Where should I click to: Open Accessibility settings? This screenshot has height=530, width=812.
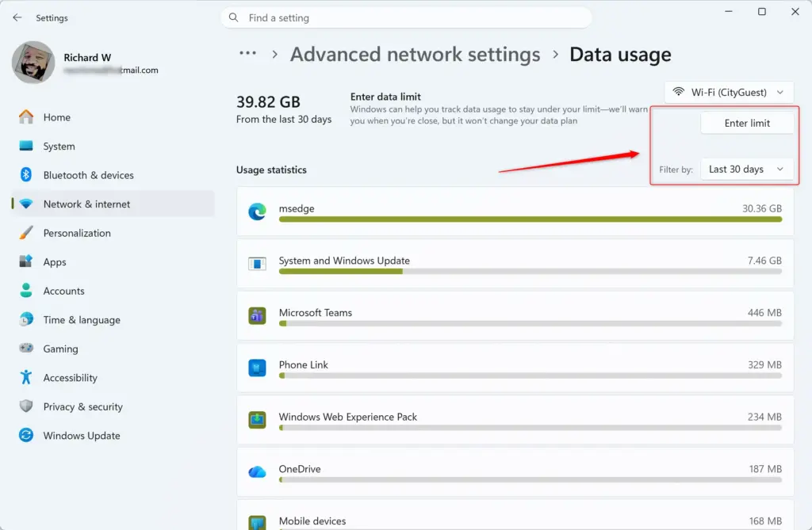(113, 378)
